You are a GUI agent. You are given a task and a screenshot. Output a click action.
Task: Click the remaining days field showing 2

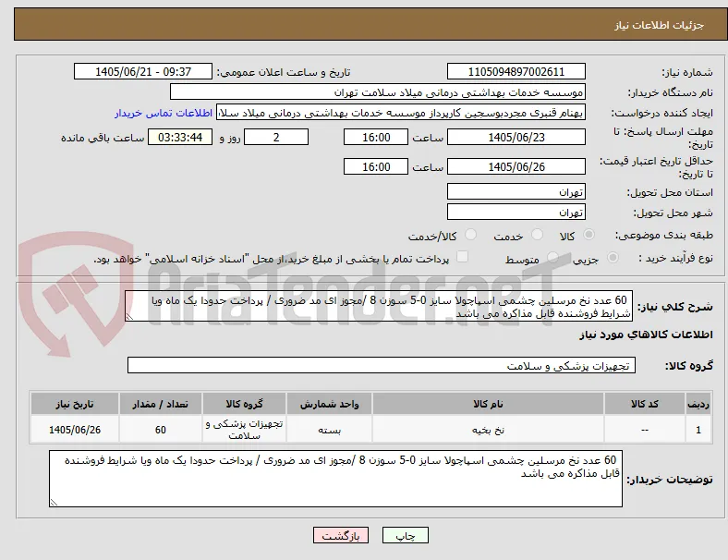pyautogui.click(x=276, y=137)
